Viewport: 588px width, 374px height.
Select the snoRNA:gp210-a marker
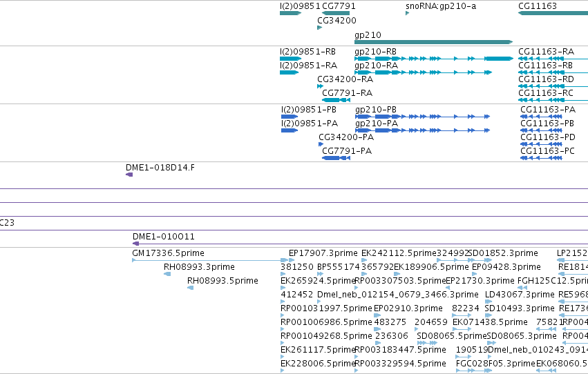pos(407,13)
